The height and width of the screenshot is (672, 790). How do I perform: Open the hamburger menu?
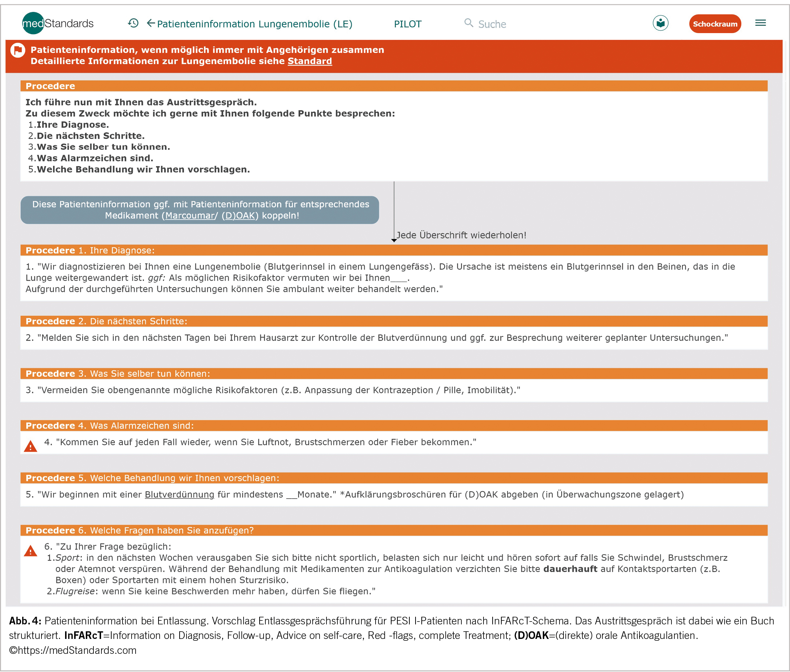[760, 23]
